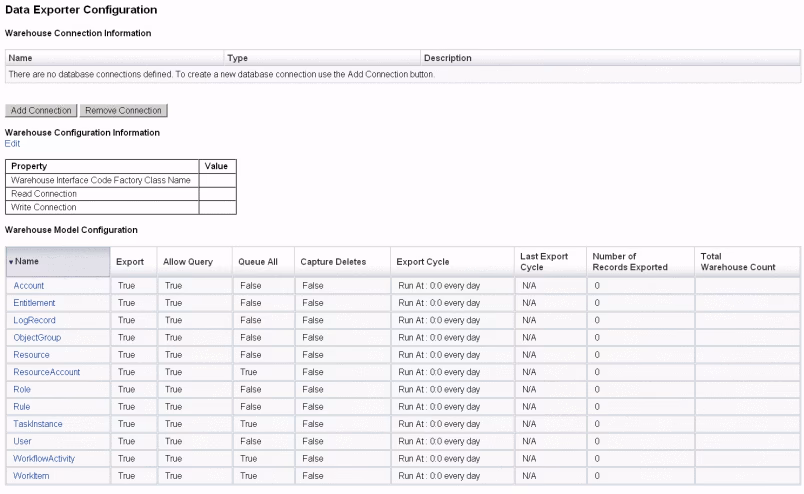The image size is (804, 494).
Task: Open the WorkflowActivity model link
Action: point(44,459)
